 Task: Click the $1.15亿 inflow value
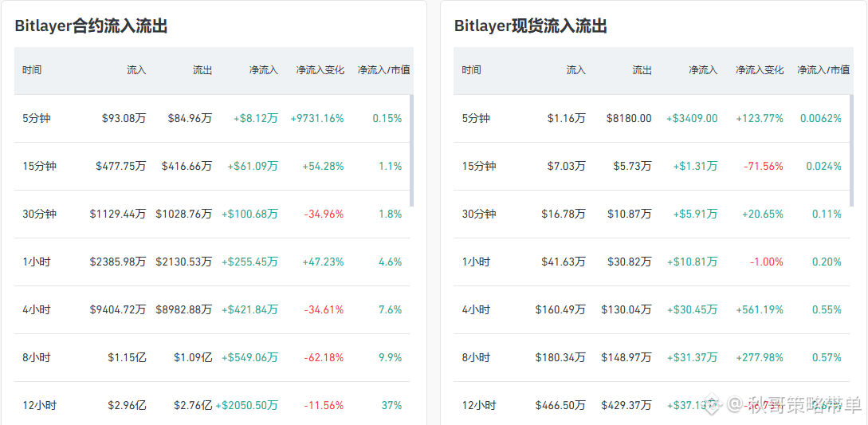(128, 357)
